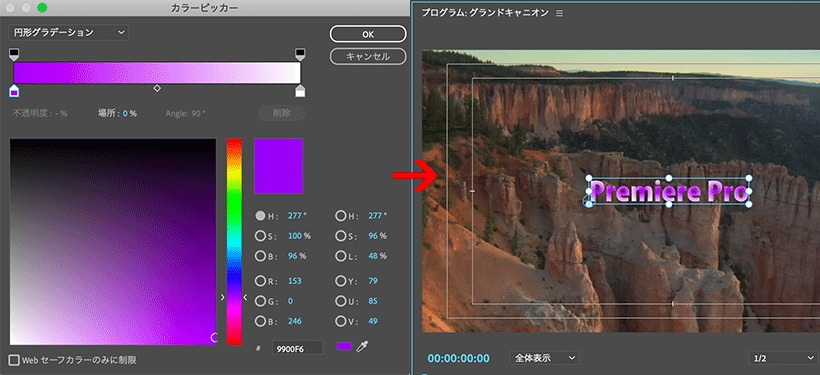
Task: Click the blue value 246
Action: pyautogui.click(x=294, y=321)
